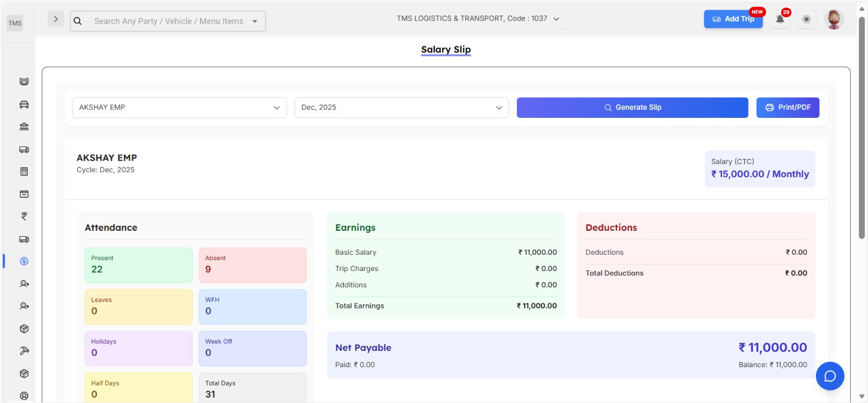Click the Generate Slip button
The height and width of the screenshot is (403, 868).
632,108
